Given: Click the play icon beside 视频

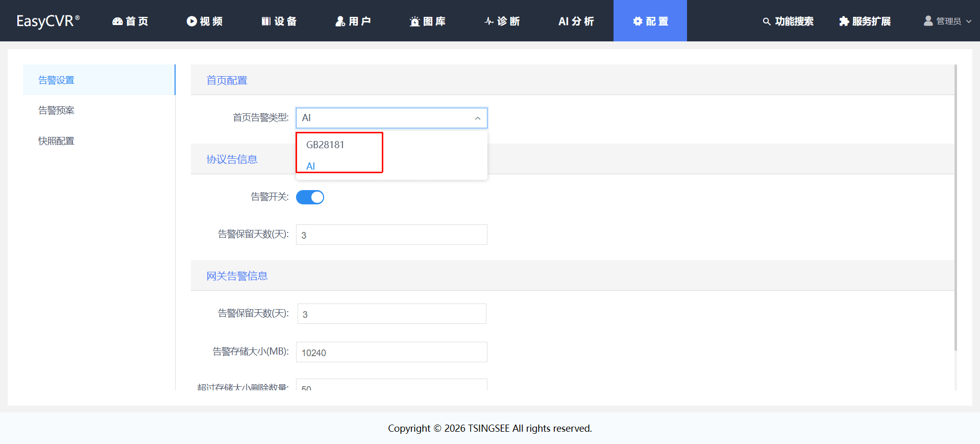Looking at the screenshot, I should [192, 21].
